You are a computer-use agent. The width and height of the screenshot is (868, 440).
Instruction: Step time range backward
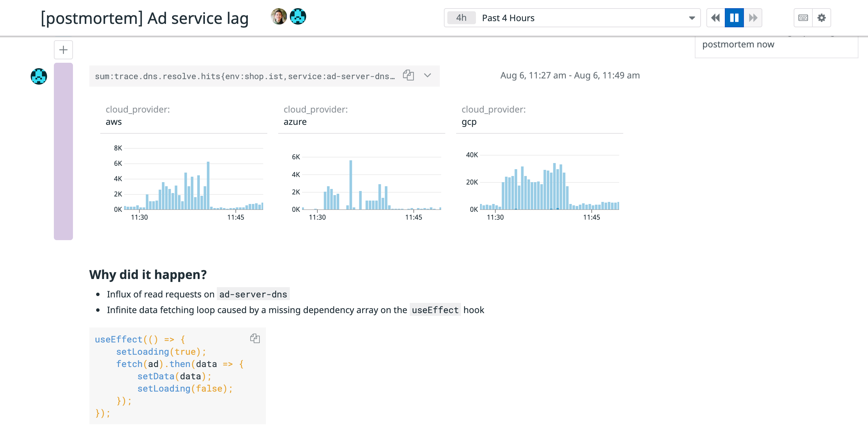point(716,18)
